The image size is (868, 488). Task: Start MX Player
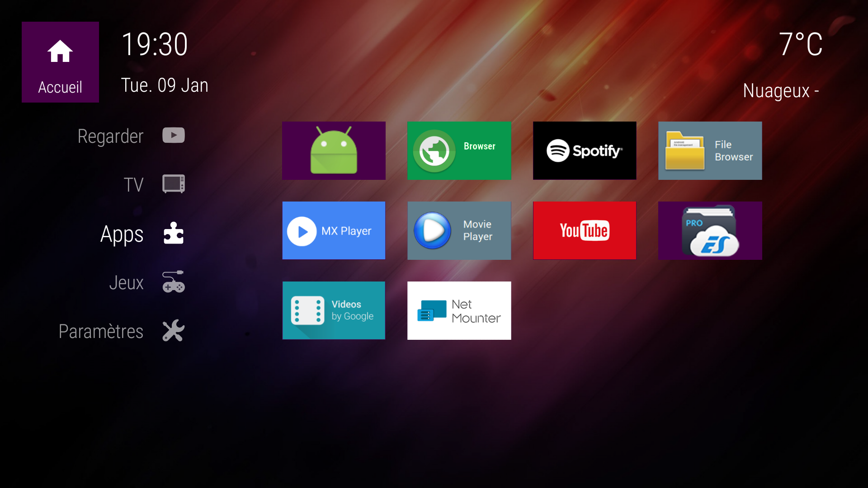pos(334,230)
